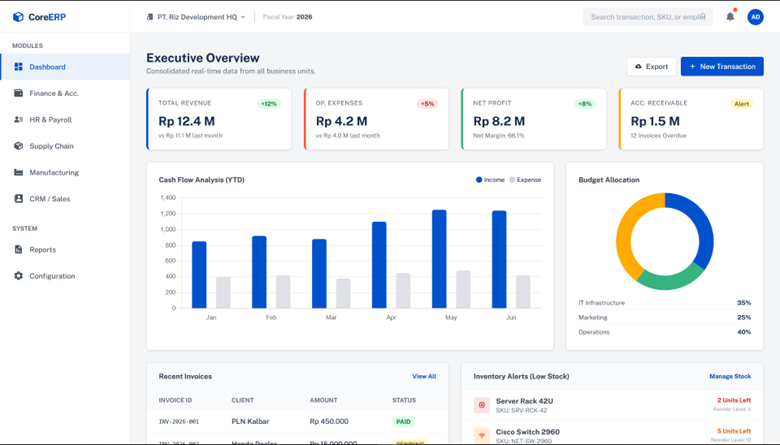Open the notifications bell icon
780x445 pixels.
[x=730, y=17]
